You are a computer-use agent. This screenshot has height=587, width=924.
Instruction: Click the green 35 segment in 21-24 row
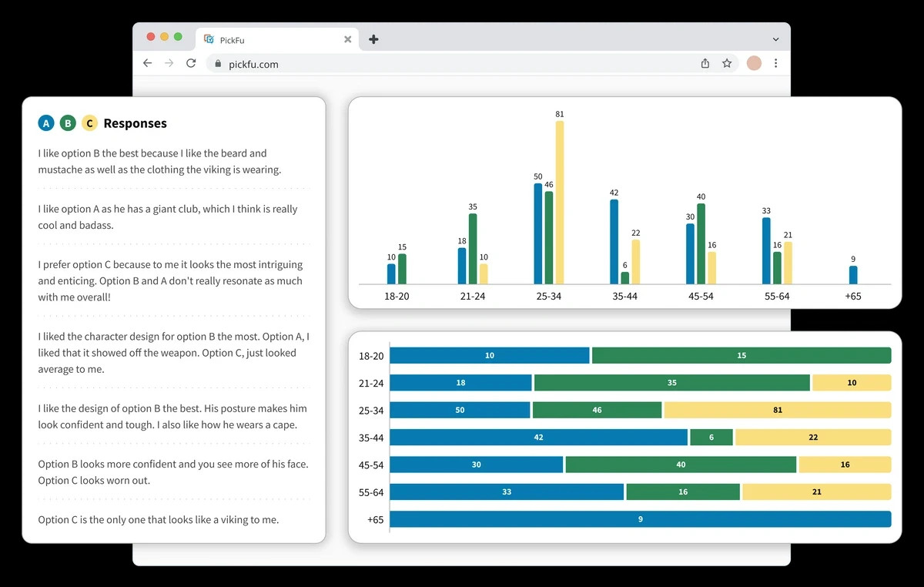coord(671,383)
